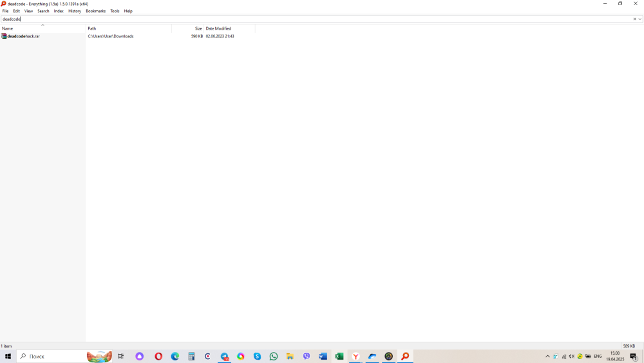644x363 pixels.
Task: Click the search box containing deadcode
Action: click(316, 19)
